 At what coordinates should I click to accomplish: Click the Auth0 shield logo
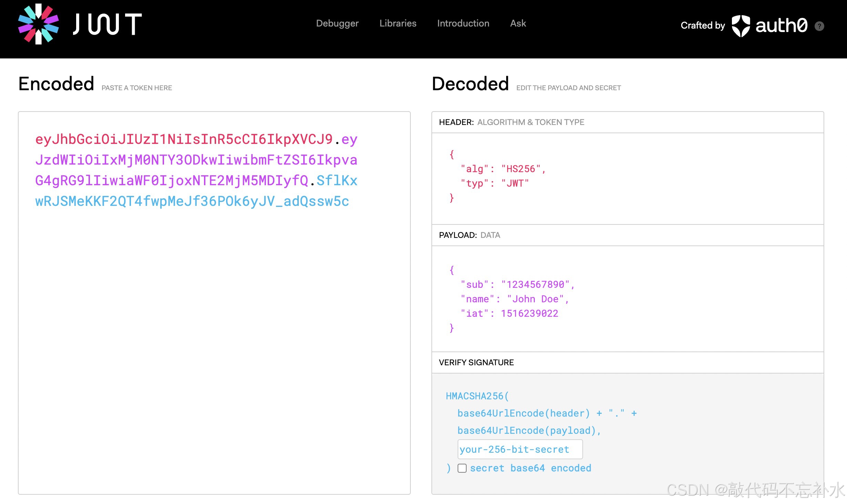[741, 26]
